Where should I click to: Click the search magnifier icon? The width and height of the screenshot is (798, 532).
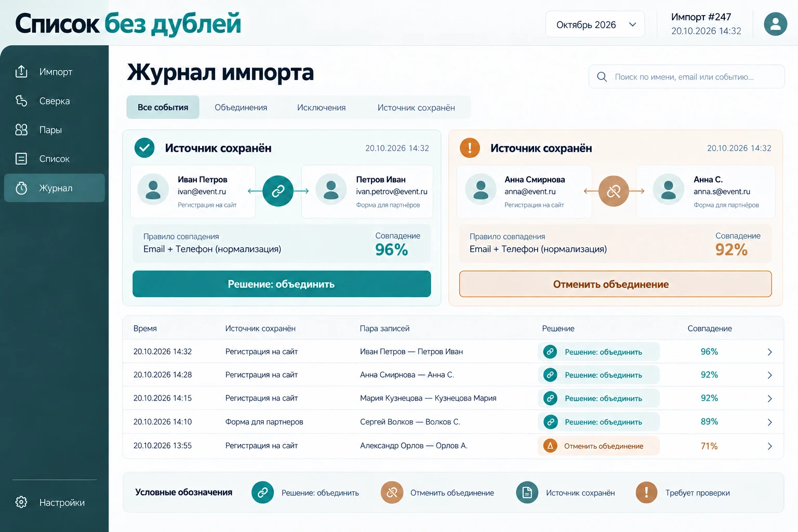[602, 77]
